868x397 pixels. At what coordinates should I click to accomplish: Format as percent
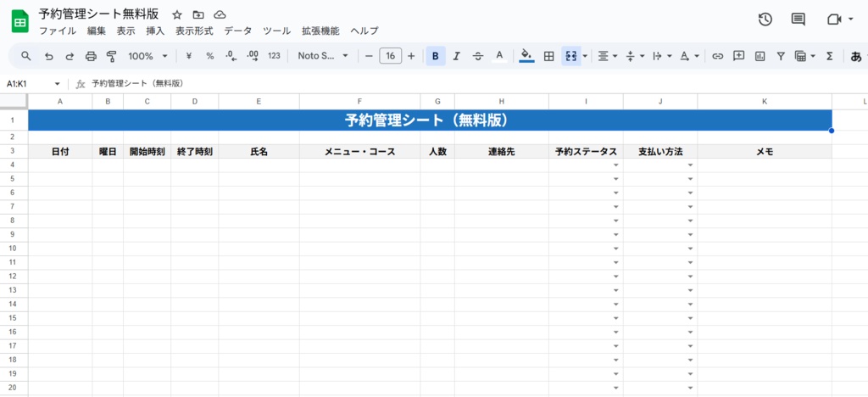point(210,56)
